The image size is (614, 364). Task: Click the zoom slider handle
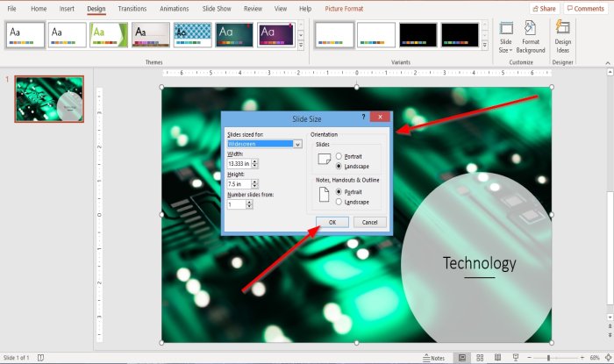pos(548,358)
